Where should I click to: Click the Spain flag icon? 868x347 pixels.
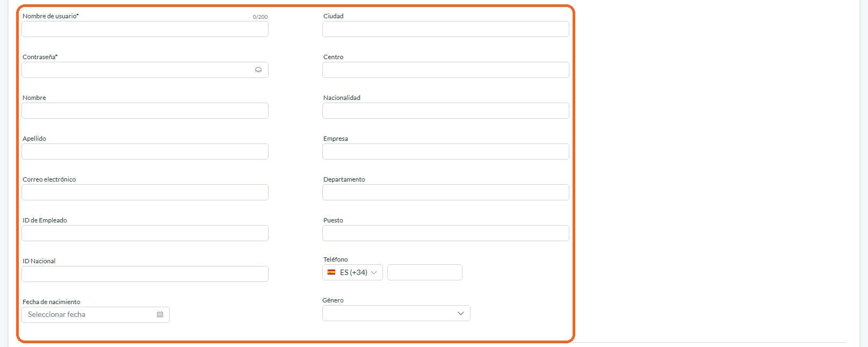click(x=331, y=272)
